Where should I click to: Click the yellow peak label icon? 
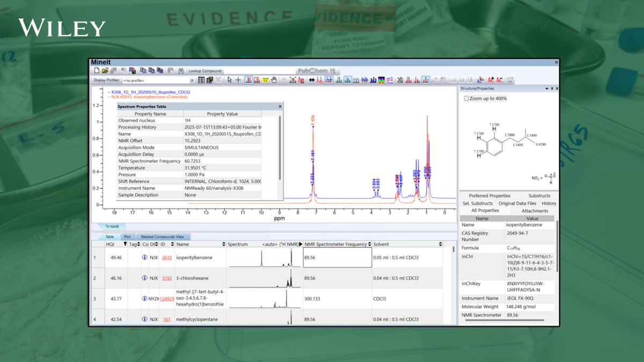266,80
